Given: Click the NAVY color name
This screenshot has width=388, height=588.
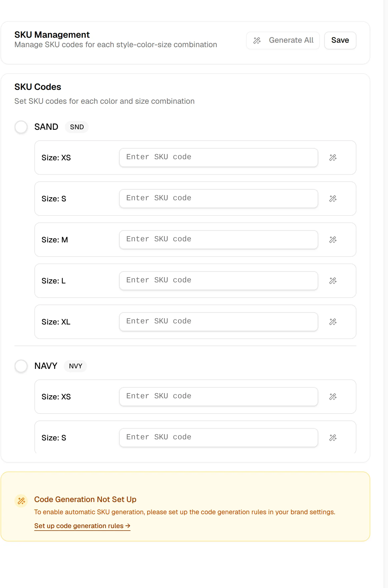Looking at the screenshot, I should (x=46, y=366).
